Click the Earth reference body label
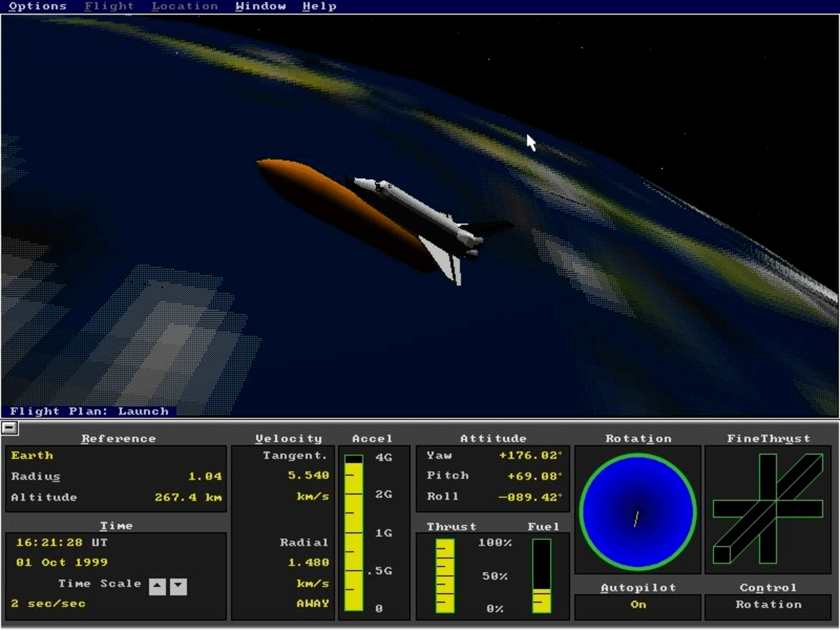The width and height of the screenshot is (840, 630). pos(32,456)
